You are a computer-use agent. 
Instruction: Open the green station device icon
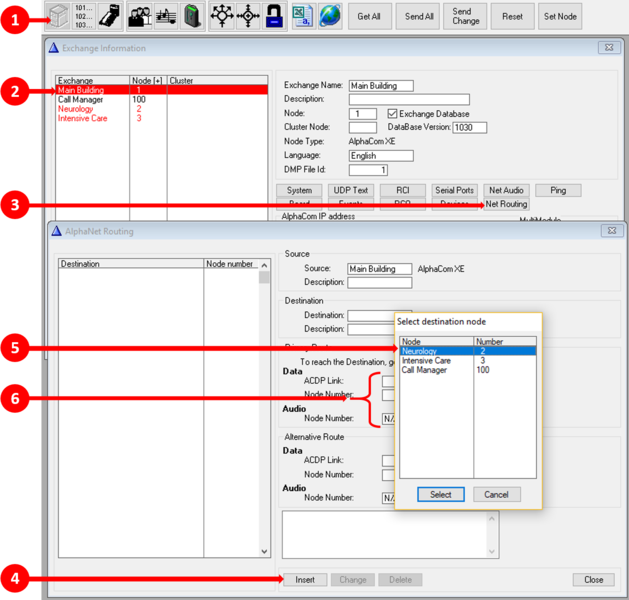[x=192, y=16]
